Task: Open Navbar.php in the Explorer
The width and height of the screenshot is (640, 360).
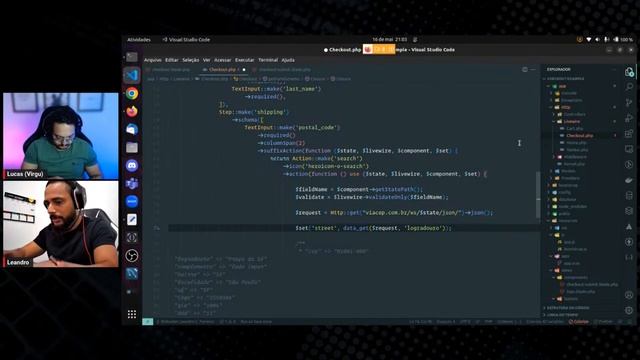Action: (577, 150)
